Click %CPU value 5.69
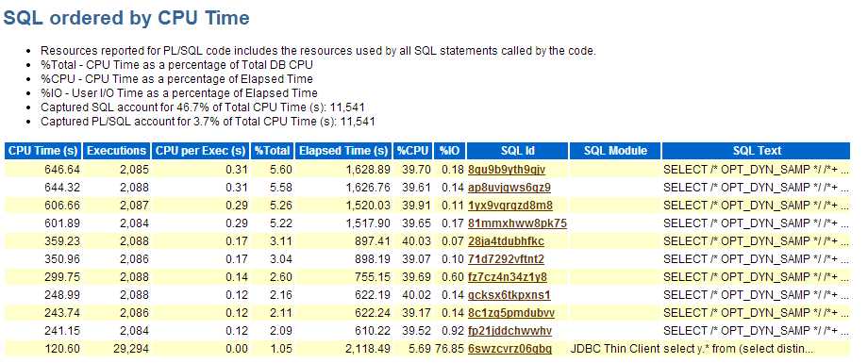Viewport: 868px width, 363px height. (x=420, y=349)
